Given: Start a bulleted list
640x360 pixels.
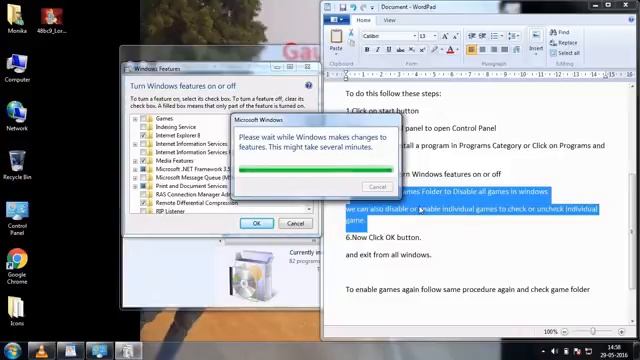Looking at the screenshot, I should pos(494,36).
